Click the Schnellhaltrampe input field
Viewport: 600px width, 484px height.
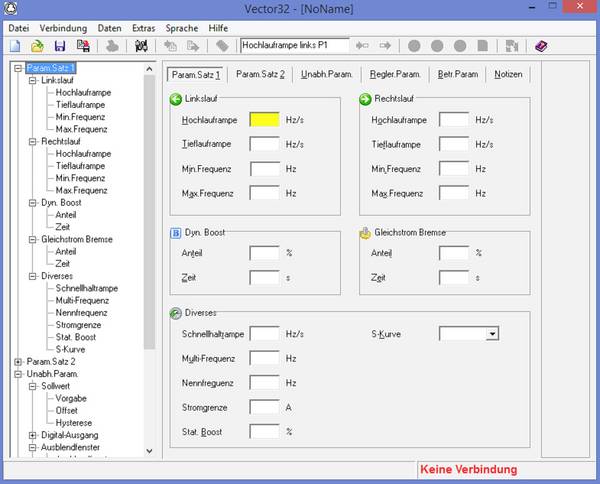(x=264, y=334)
